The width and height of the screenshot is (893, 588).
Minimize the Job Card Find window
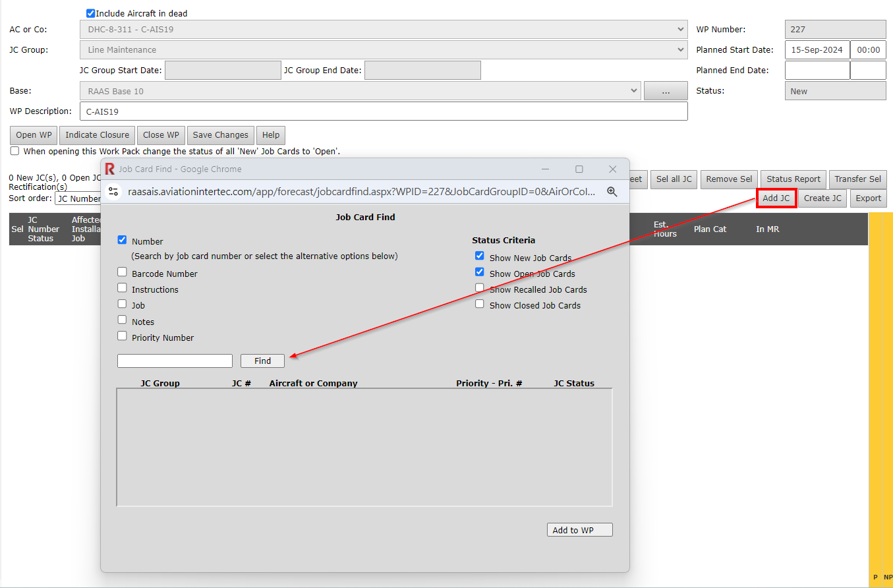point(545,169)
